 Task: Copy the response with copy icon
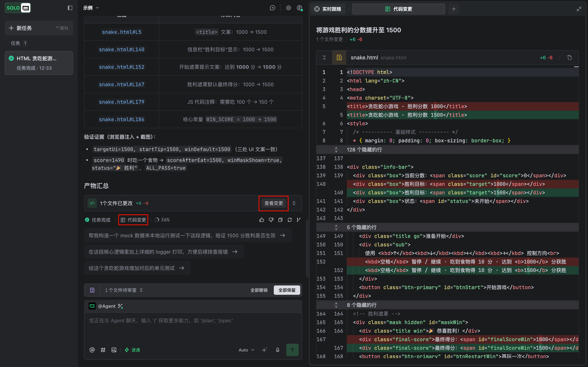280,220
